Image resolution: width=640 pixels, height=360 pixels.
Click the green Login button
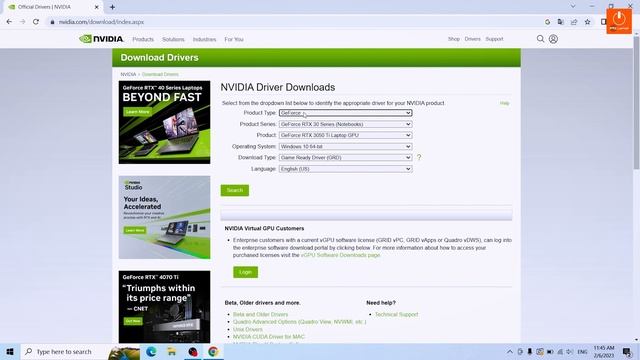(245, 272)
